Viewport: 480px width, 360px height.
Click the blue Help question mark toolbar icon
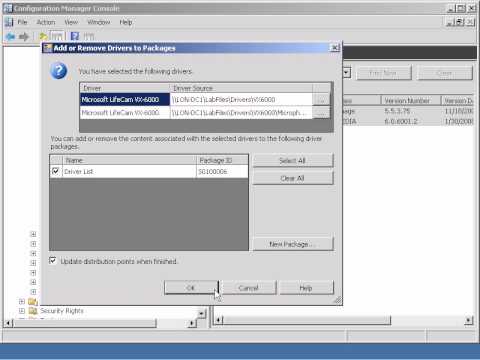(75, 36)
